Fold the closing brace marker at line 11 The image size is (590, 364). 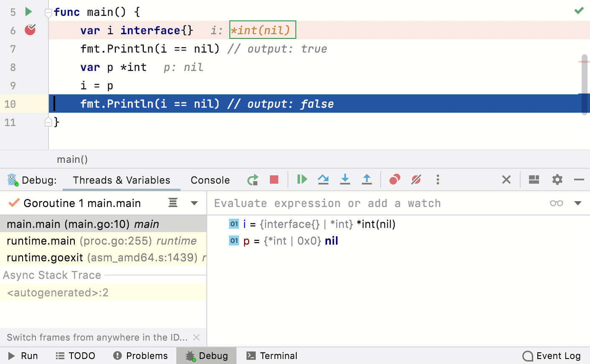point(48,122)
